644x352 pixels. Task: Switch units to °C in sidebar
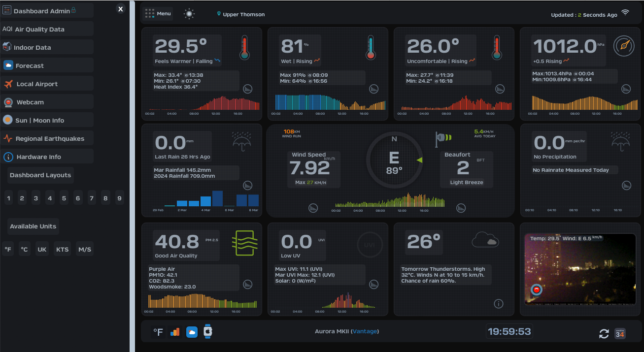pos(24,250)
